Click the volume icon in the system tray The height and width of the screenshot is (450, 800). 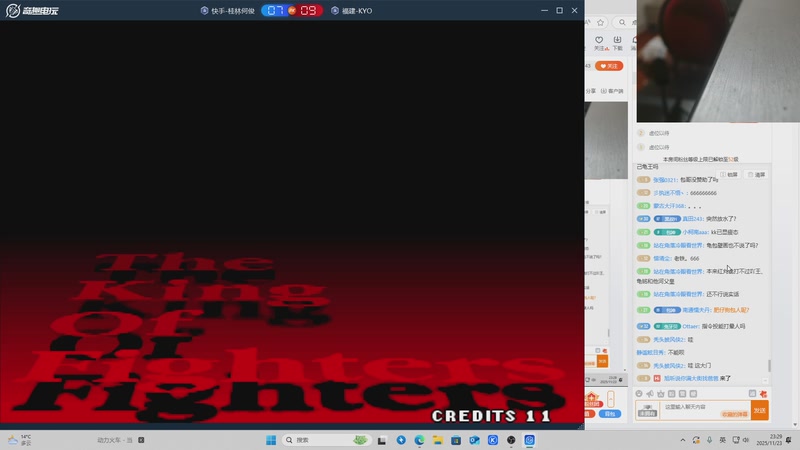point(746,440)
